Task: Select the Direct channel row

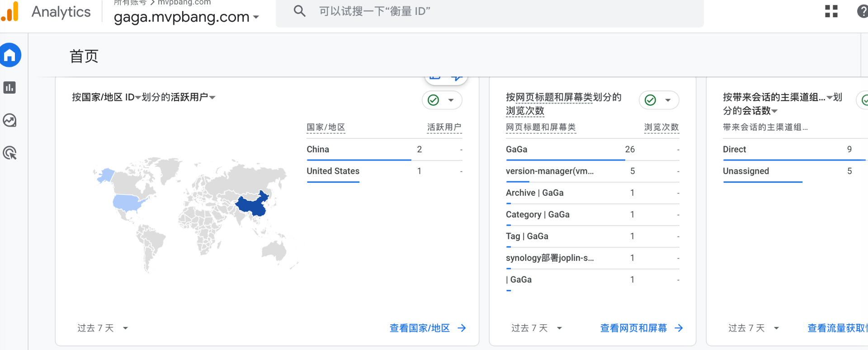Action: click(735, 149)
